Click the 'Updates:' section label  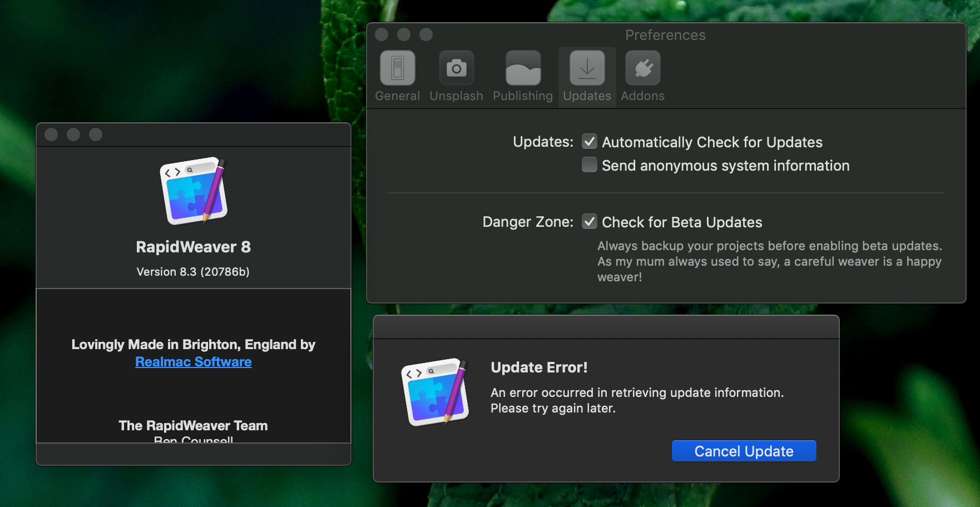543,142
